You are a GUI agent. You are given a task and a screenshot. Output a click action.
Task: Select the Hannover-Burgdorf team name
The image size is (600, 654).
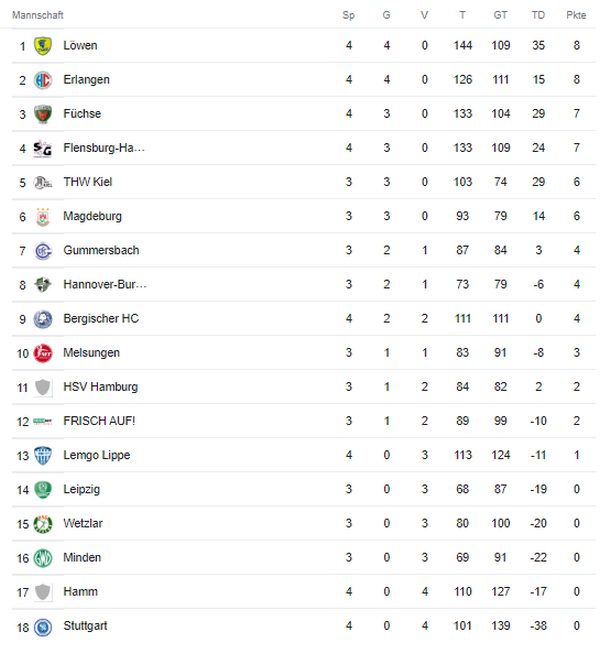(105, 284)
